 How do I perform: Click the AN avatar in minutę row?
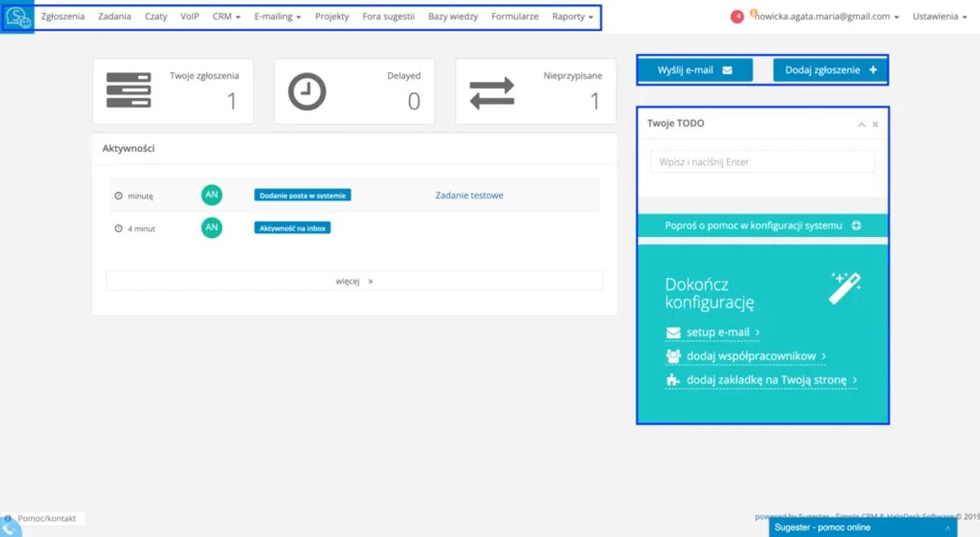[x=212, y=195]
